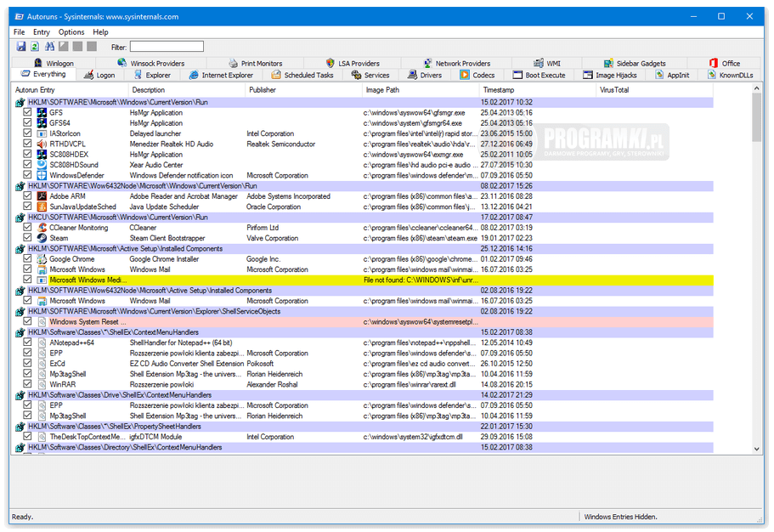Viewport: 774px width, 532px height.
Task: Select the Windows Mail row under Wow6432Node
Action: click(364, 301)
